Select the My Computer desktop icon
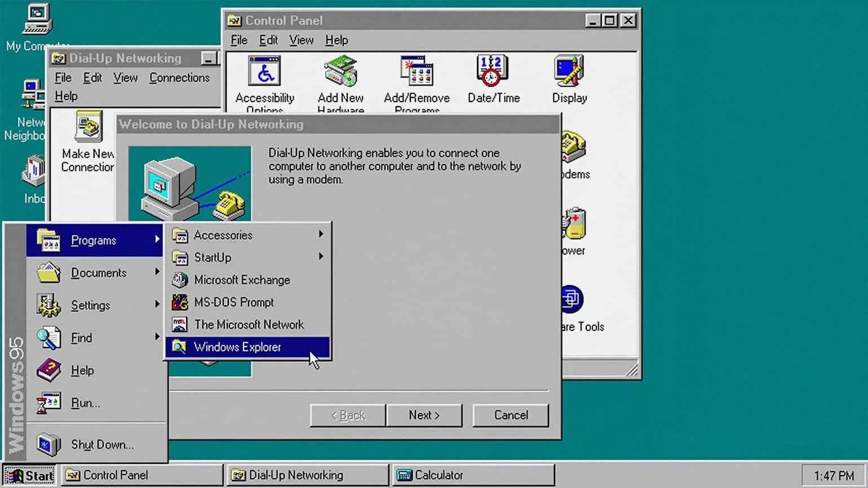 coord(37,20)
